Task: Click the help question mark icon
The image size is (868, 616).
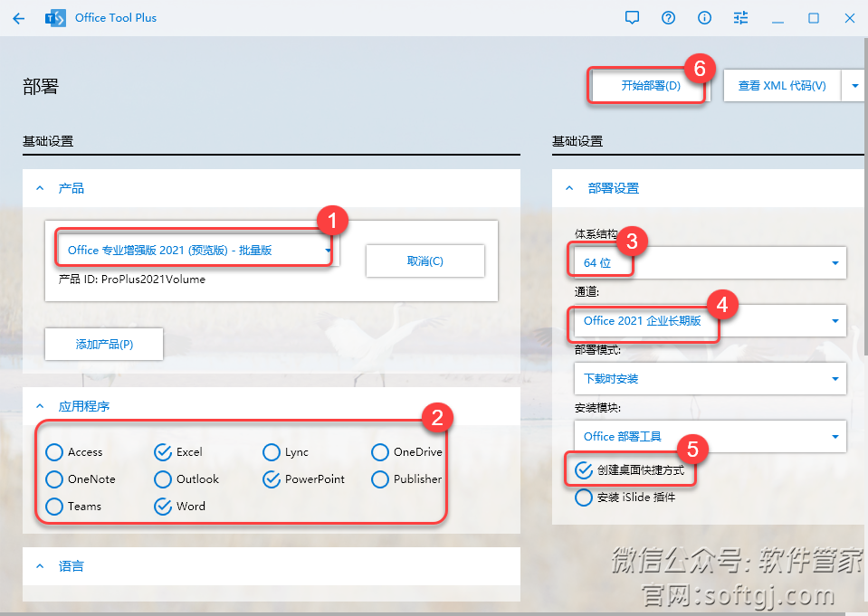Action: (x=668, y=18)
